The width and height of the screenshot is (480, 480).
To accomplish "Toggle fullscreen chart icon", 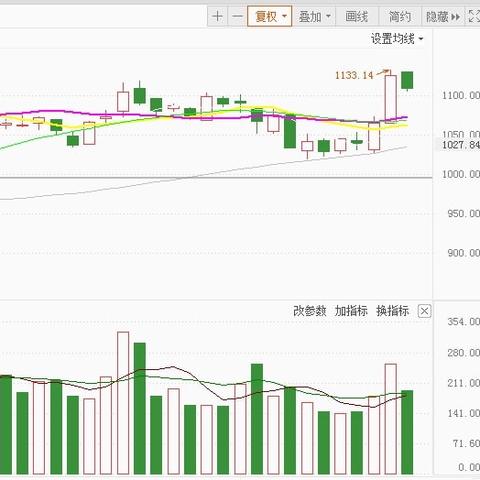I will click(473, 16).
